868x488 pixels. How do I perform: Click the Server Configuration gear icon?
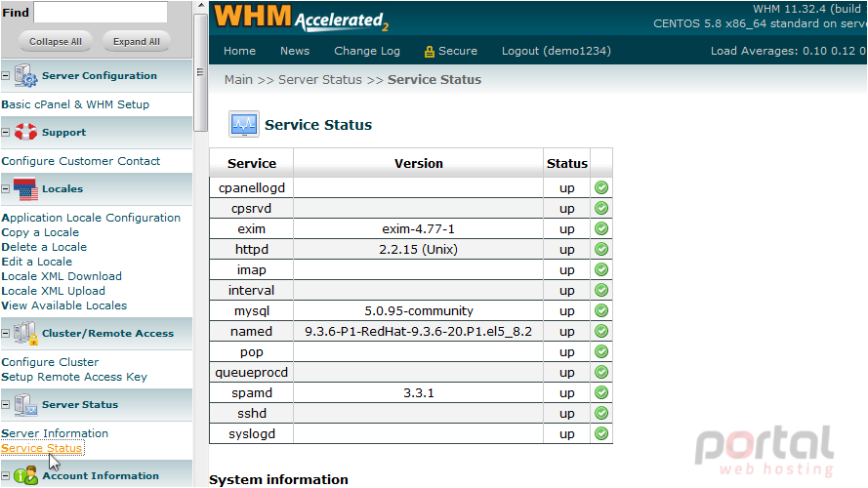tap(25, 76)
